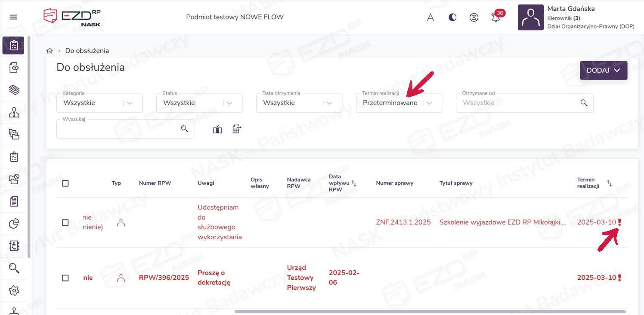The height and width of the screenshot is (315, 644).
Task: Click the home breadcrumb icon
Action: [50, 51]
